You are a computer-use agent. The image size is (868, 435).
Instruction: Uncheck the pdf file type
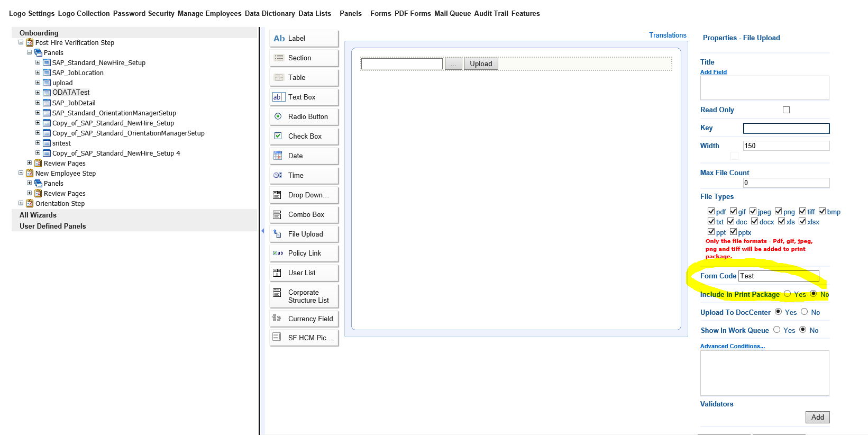(711, 211)
